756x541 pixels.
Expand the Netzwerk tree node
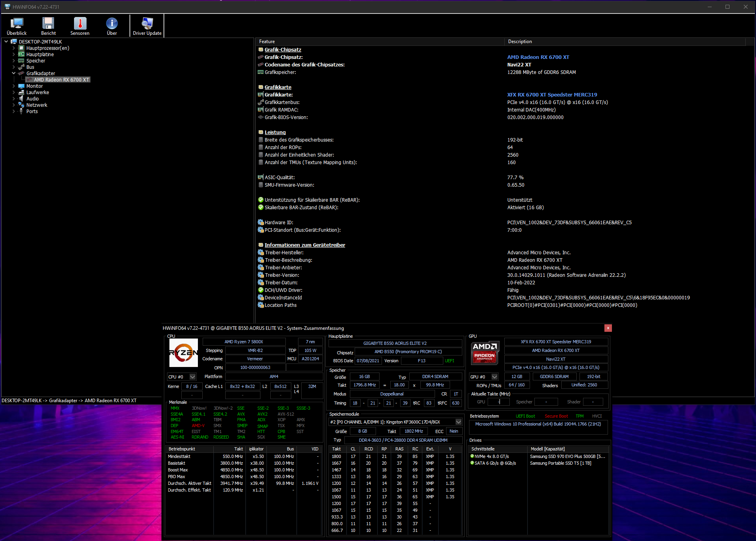pyautogui.click(x=13, y=105)
